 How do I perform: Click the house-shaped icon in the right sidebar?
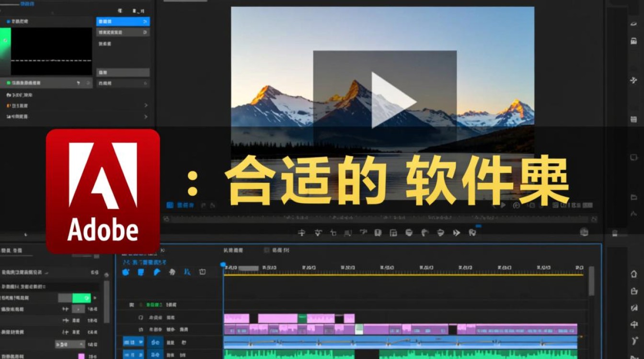pyautogui.click(x=634, y=274)
